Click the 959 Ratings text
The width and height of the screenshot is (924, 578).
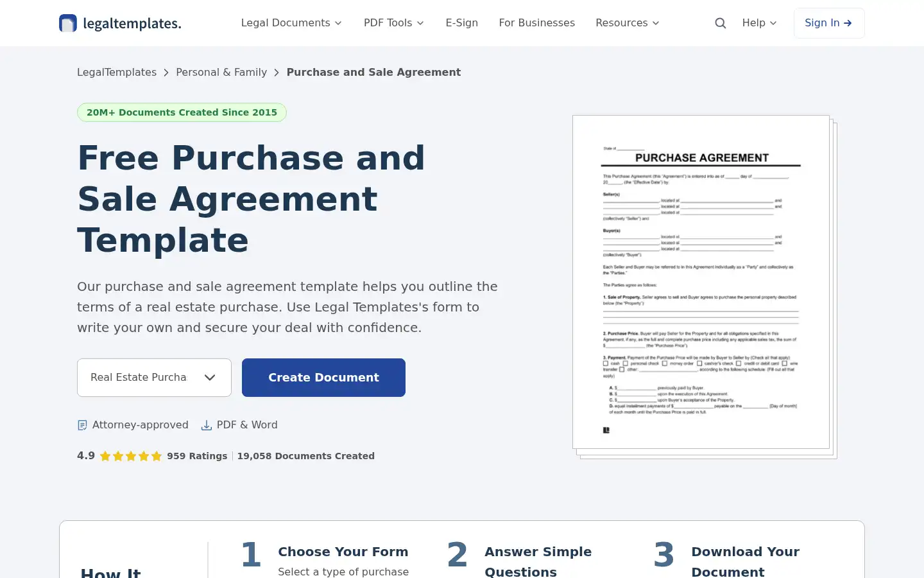click(x=197, y=456)
